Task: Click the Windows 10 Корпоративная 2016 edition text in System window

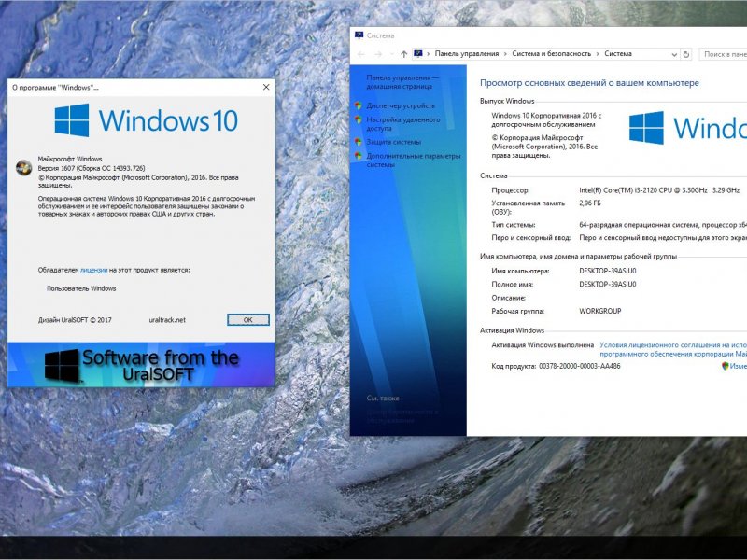Action: coord(546,120)
